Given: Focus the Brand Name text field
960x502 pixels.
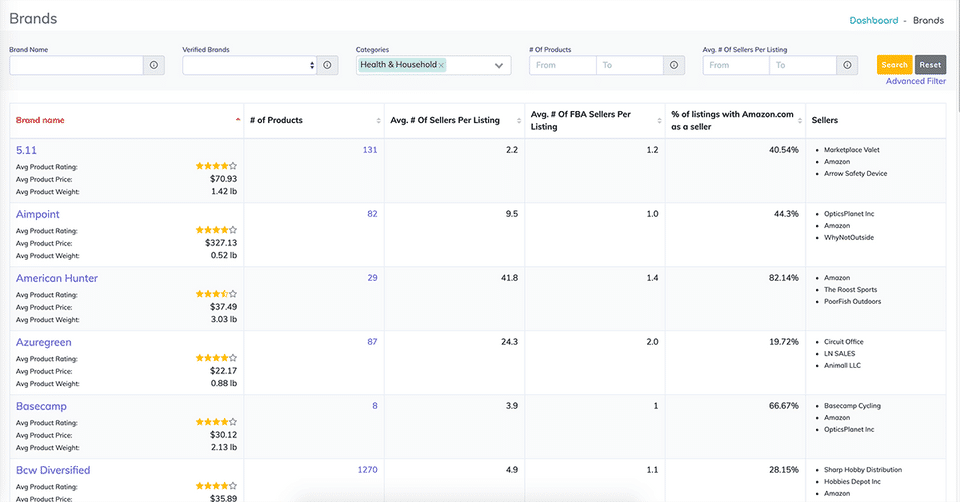Looking at the screenshot, I should coord(76,65).
